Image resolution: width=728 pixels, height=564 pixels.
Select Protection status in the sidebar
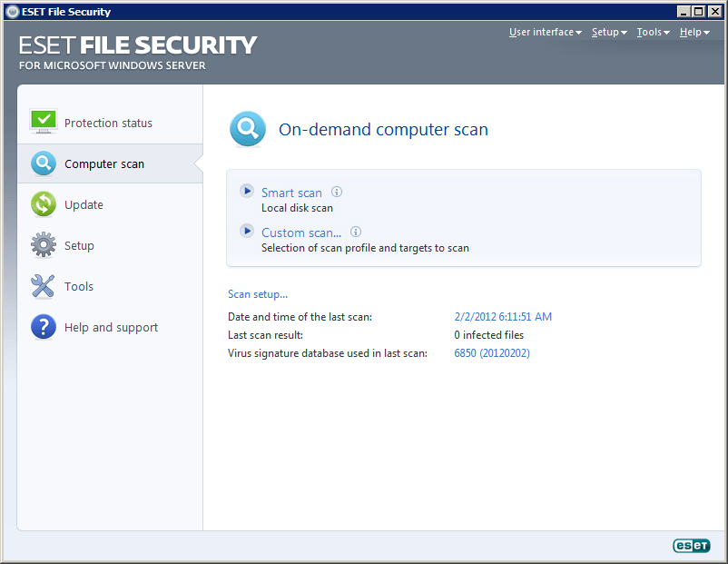tap(108, 124)
